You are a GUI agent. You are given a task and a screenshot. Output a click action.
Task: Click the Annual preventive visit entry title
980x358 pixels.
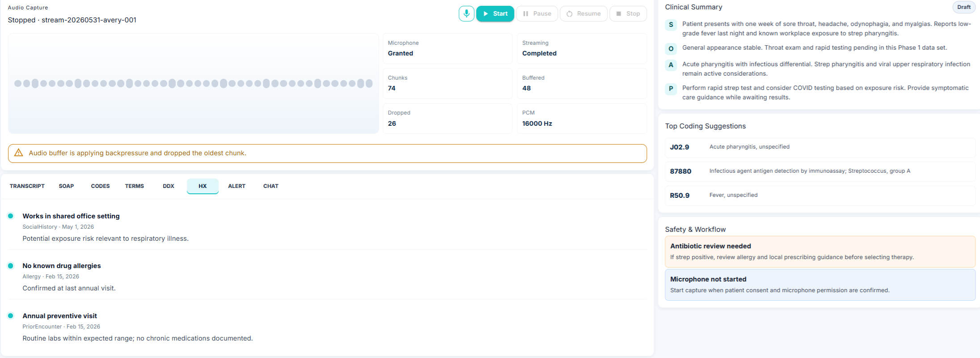[x=60, y=316]
